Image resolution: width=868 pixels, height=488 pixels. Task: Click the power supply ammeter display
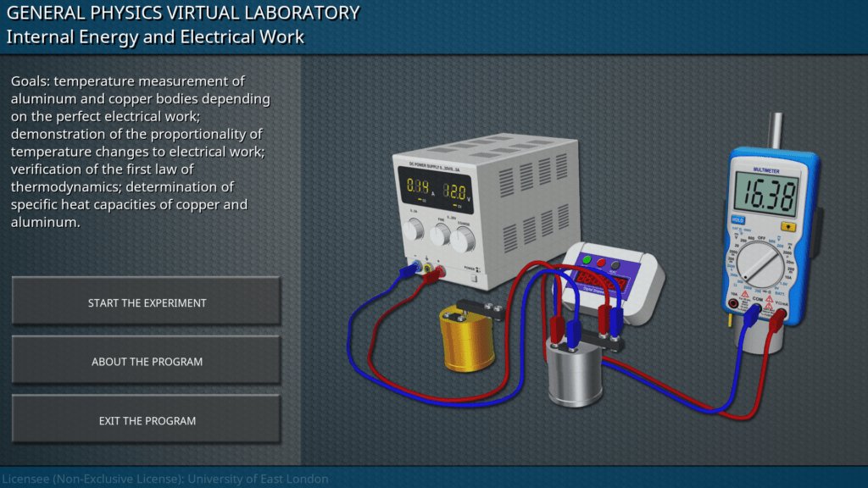[419, 186]
